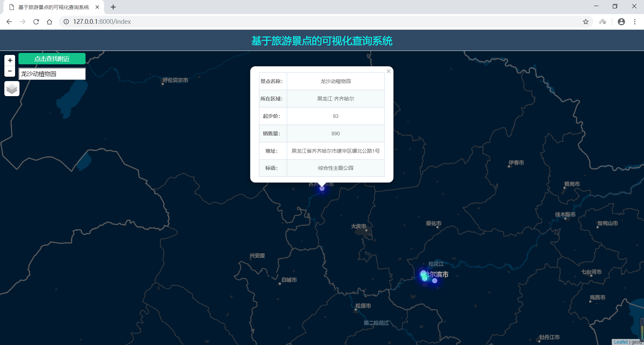
Task: Open a new browser tab
Action: click(113, 7)
